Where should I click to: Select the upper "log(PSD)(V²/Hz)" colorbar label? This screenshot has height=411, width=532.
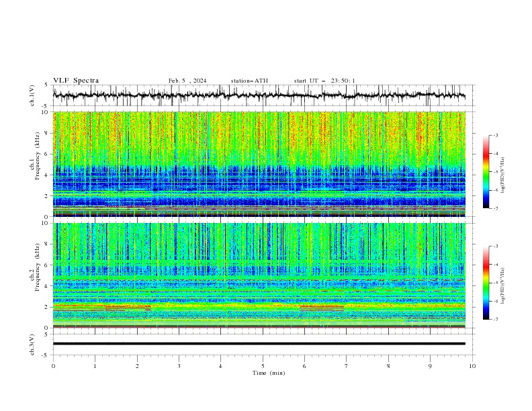[x=502, y=175]
